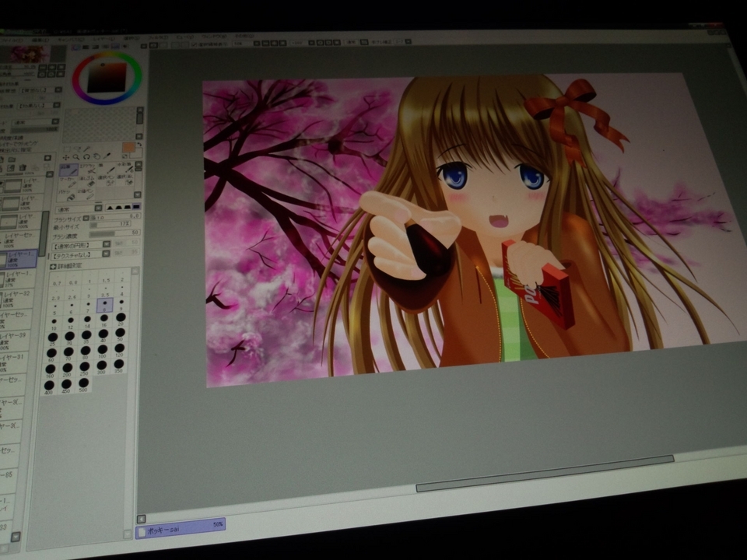Pick brush size 20 preset

pos(121,319)
